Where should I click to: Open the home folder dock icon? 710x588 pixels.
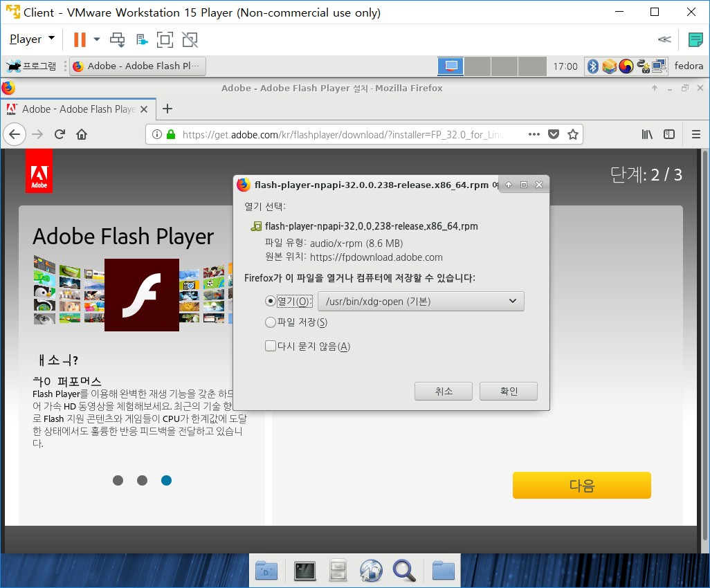pos(266,570)
